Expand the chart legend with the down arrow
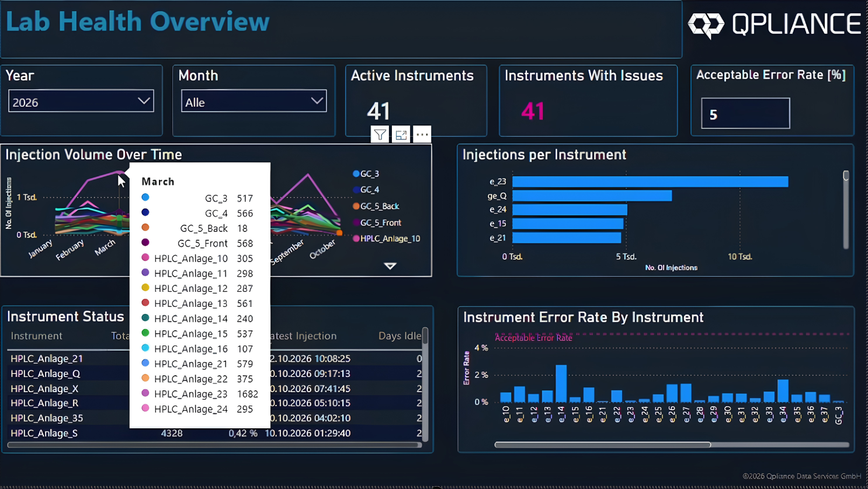Screen dimensions: 868x489 [390, 266]
